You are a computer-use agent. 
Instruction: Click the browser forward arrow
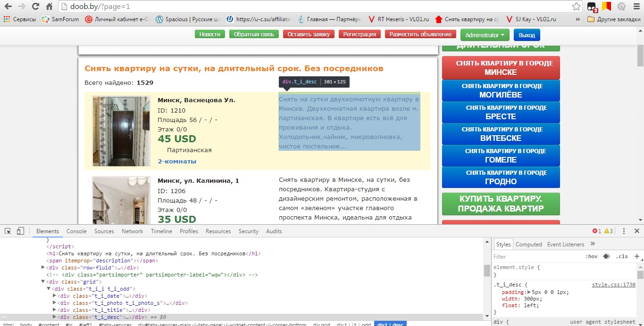click(22, 7)
